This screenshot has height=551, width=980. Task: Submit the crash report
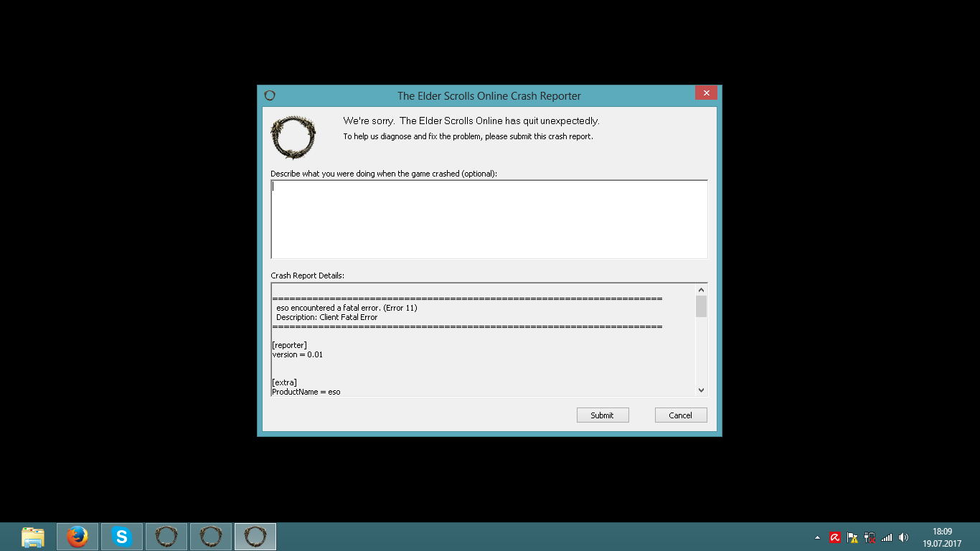click(x=603, y=415)
